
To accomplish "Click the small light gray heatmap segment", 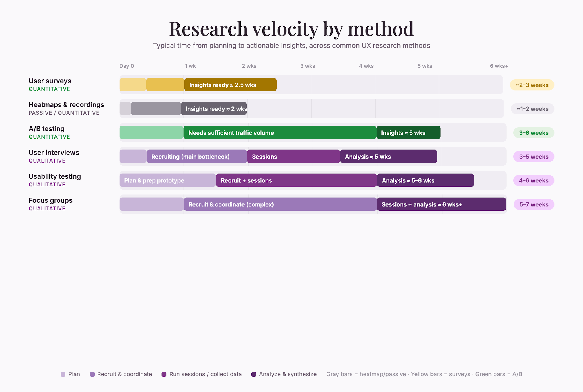I will pos(125,108).
